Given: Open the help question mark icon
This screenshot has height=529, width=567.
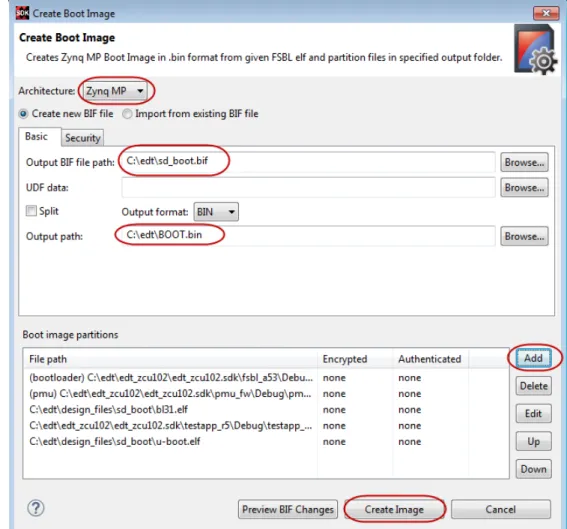Looking at the screenshot, I should [36, 508].
